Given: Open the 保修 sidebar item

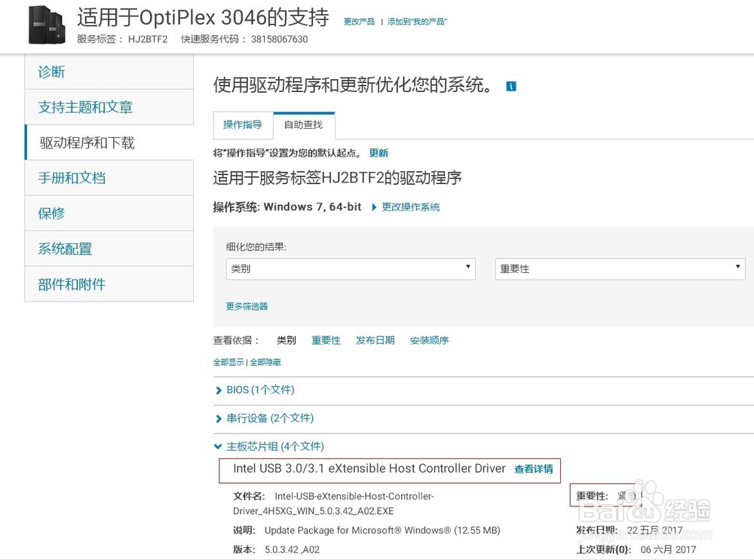Looking at the screenshot, I should point(109,213).
